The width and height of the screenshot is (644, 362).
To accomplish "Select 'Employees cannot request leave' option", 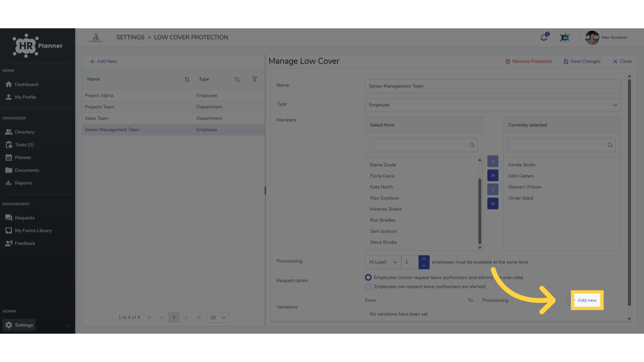I will pos(368,278).
